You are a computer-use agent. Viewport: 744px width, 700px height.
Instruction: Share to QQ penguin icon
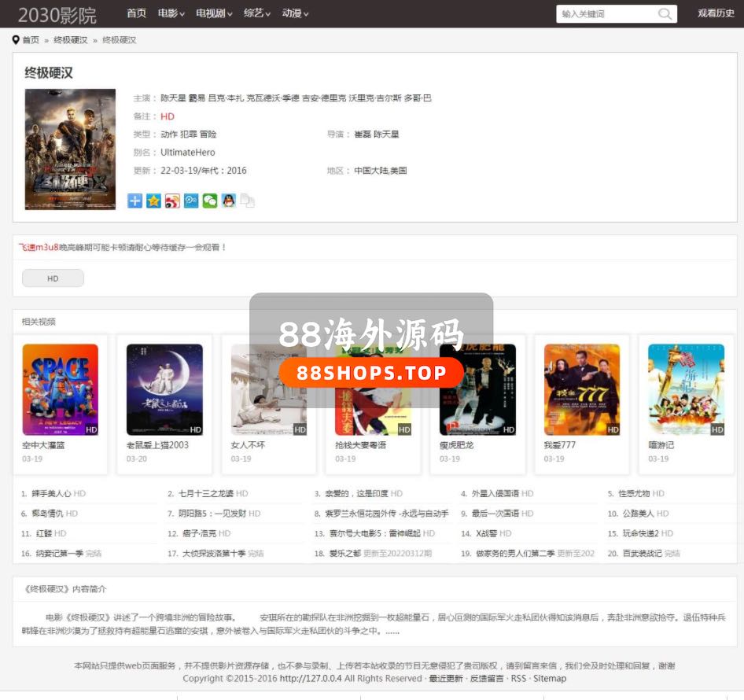(x=228, y=201)
